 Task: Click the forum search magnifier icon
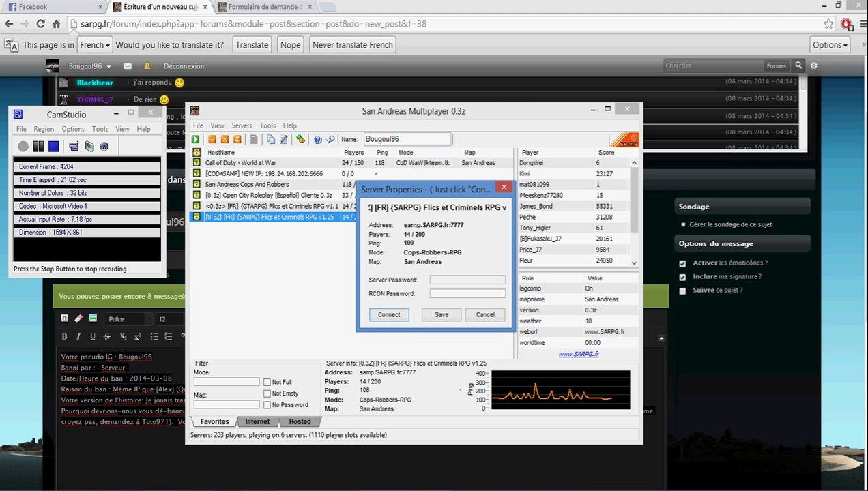pos(799,65)
